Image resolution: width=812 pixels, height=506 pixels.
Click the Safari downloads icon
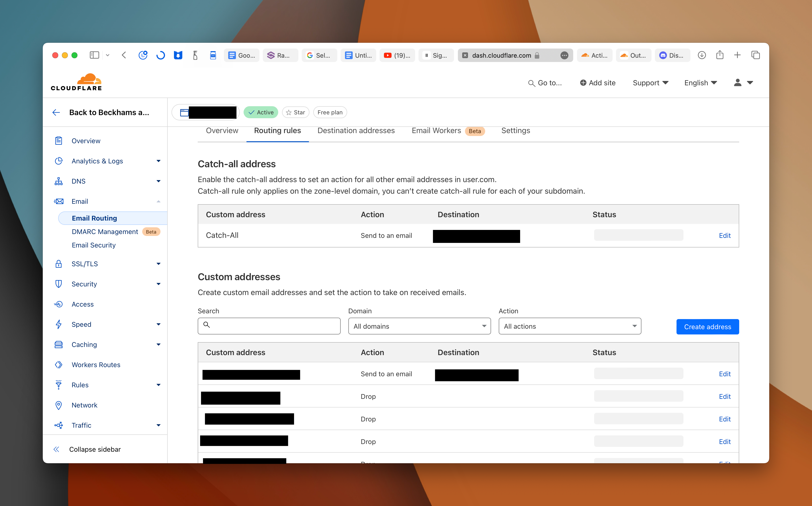[701, 55]
